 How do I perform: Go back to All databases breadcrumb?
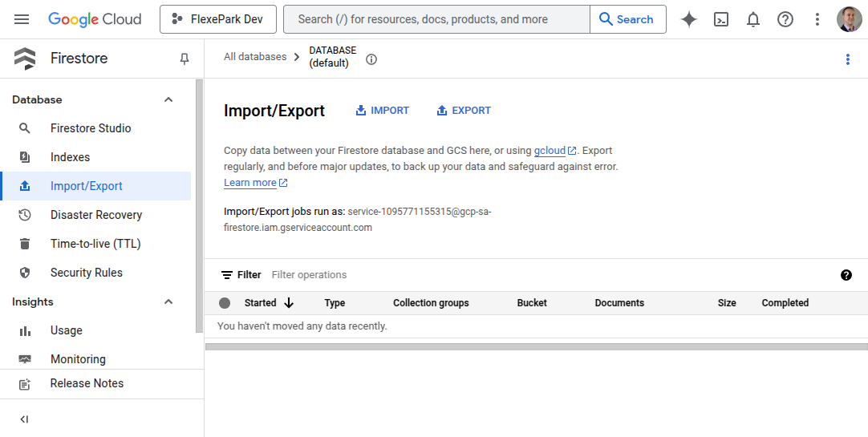(x=255, y=56)
